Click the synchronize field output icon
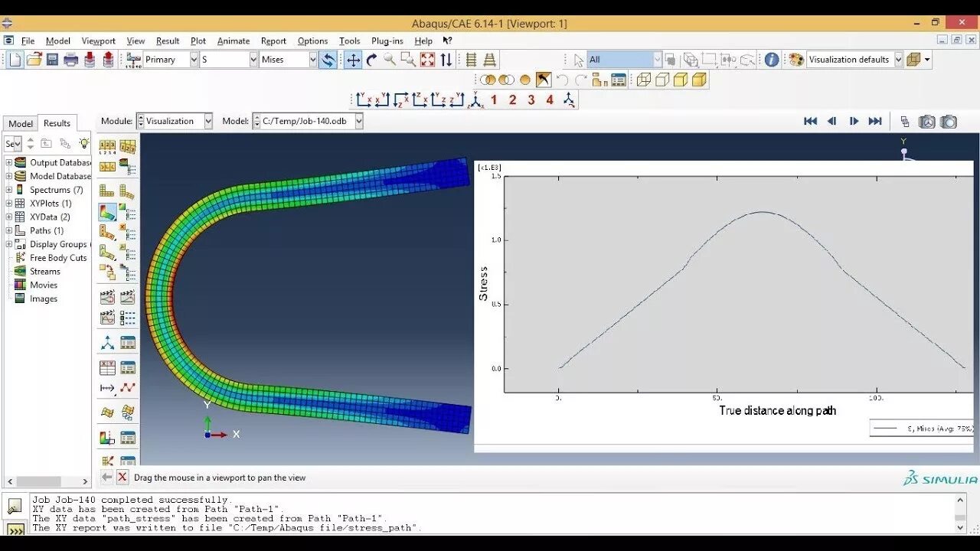Viewport: 980px width, 551px height. tap(328, 60)
